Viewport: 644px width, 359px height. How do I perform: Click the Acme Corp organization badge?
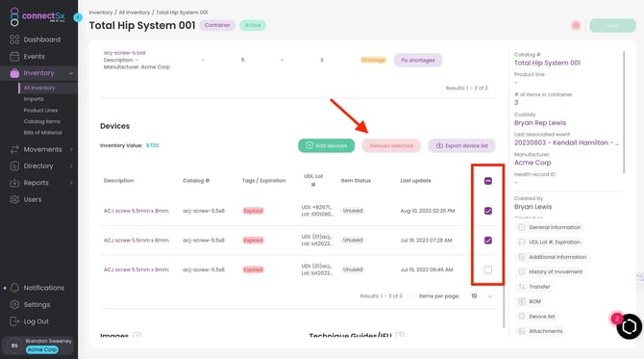[42, 349]
